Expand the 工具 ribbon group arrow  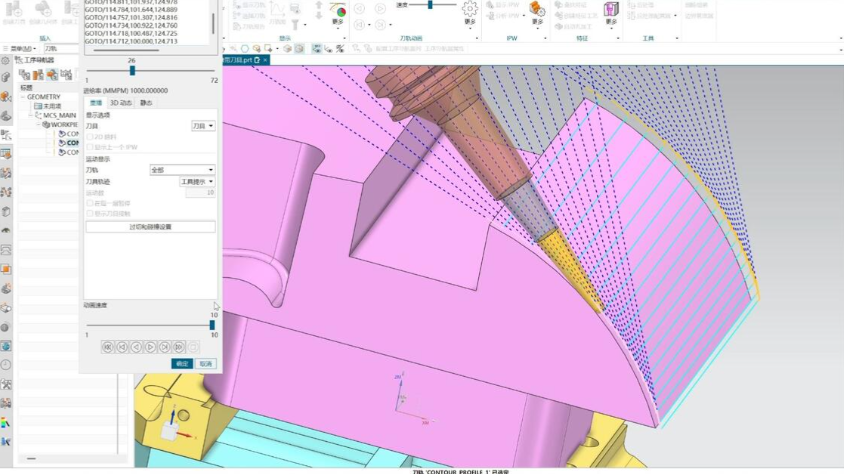pyautogui.click(x=677, y=38)
